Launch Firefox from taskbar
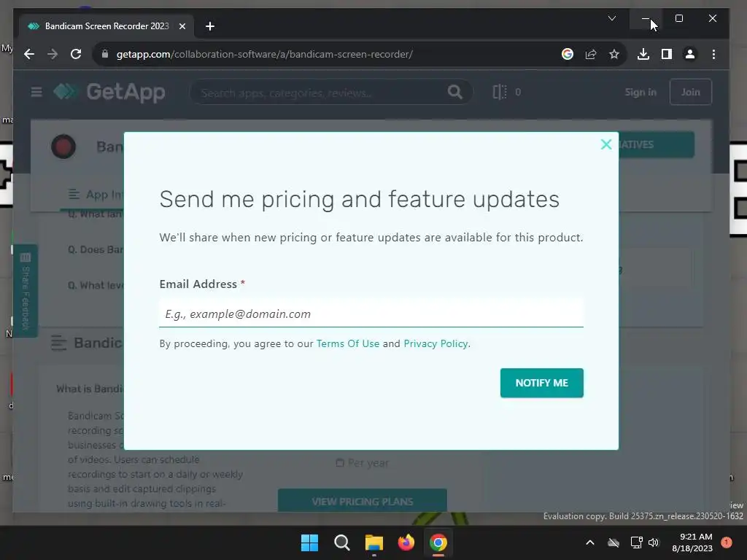This screenshot has width=747, height=560. 406,542
